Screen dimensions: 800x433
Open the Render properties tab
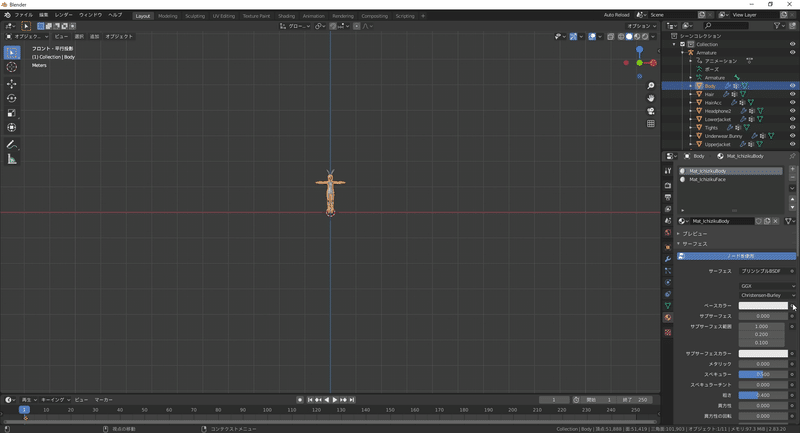[668, 186]
